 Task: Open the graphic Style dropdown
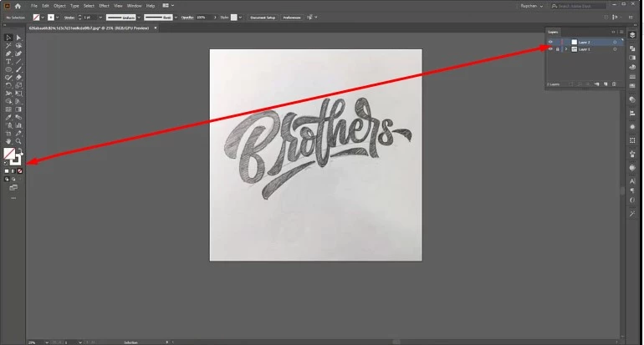(240, 18)
